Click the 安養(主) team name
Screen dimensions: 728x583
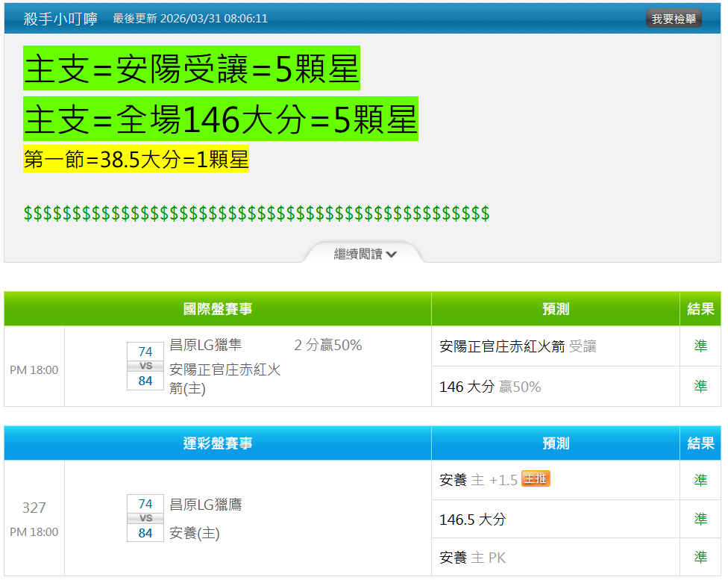[x=195, y=533]
